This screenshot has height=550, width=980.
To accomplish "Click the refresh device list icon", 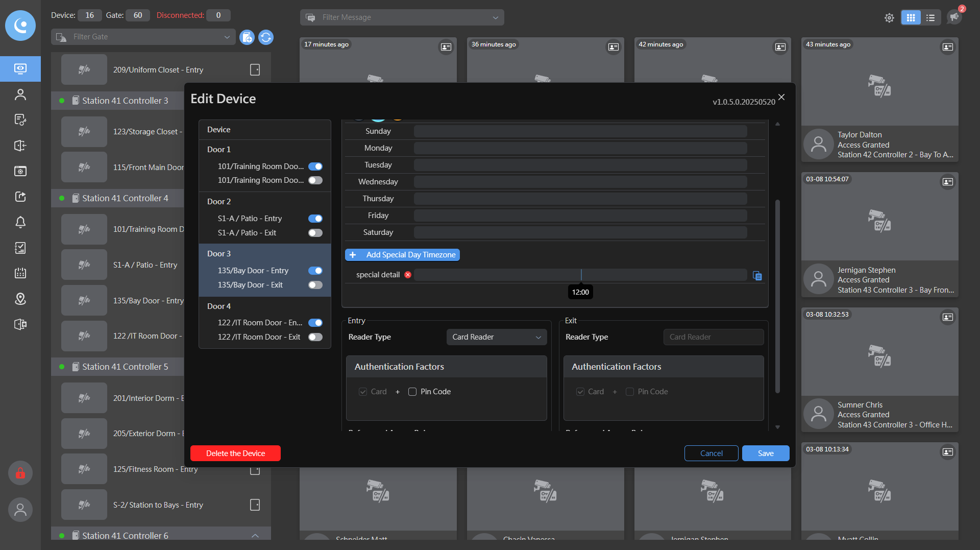I will pyautogui.click(x=266, y=37).
